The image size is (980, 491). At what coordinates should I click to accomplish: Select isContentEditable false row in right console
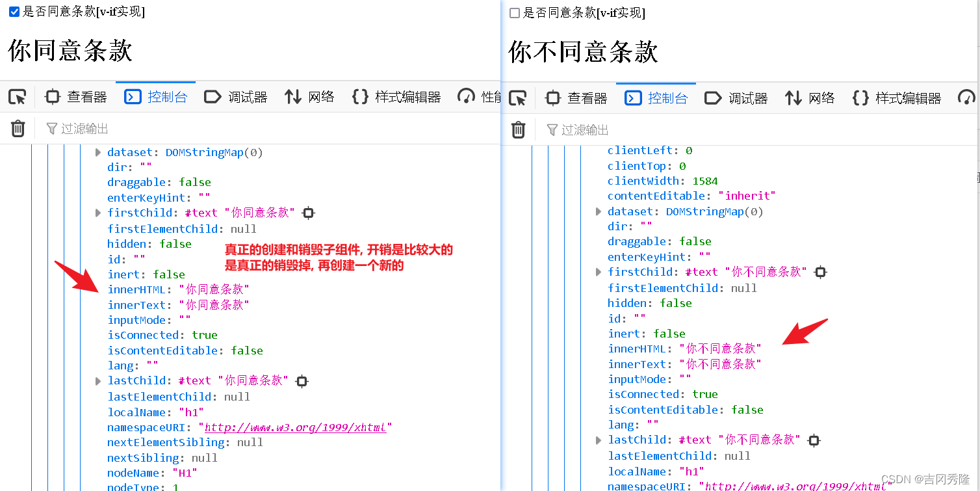pos(686,410)
